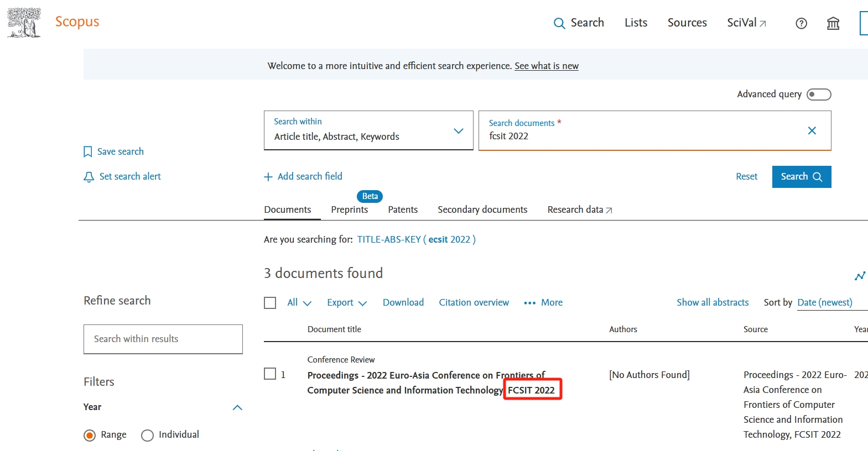Open the Secondary documents tab

coord(482,209)
